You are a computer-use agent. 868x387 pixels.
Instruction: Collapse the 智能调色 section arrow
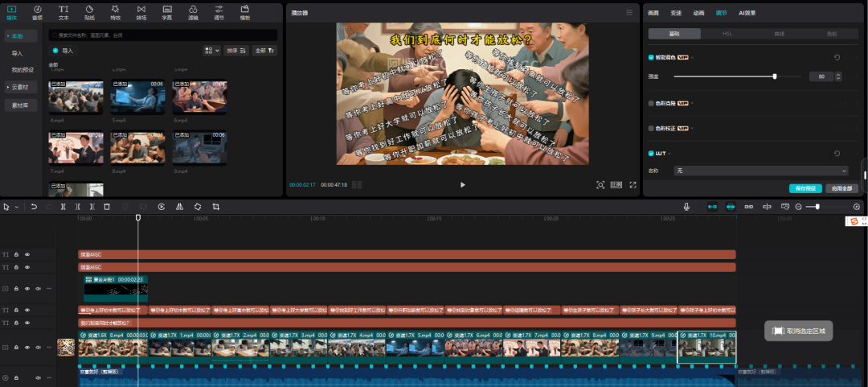pyautogui.click(x=692, y=58)
